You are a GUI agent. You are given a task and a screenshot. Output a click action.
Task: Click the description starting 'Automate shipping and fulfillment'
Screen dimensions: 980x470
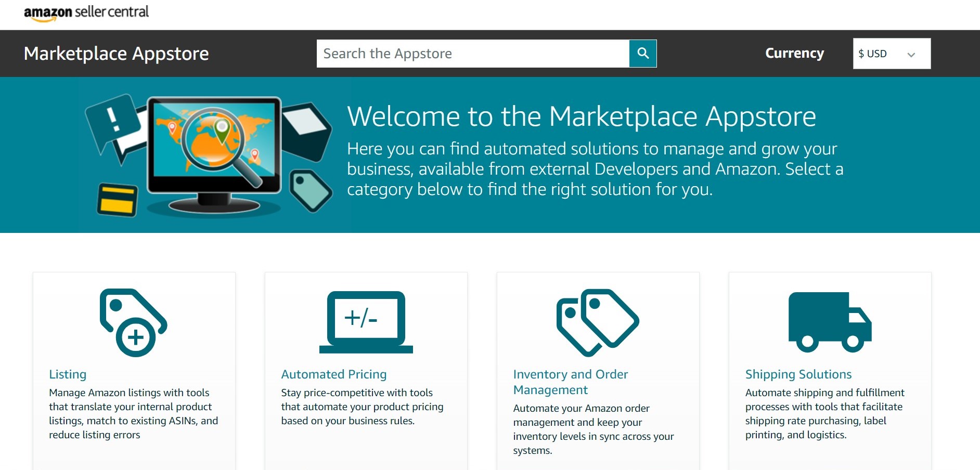click(825, 414)
